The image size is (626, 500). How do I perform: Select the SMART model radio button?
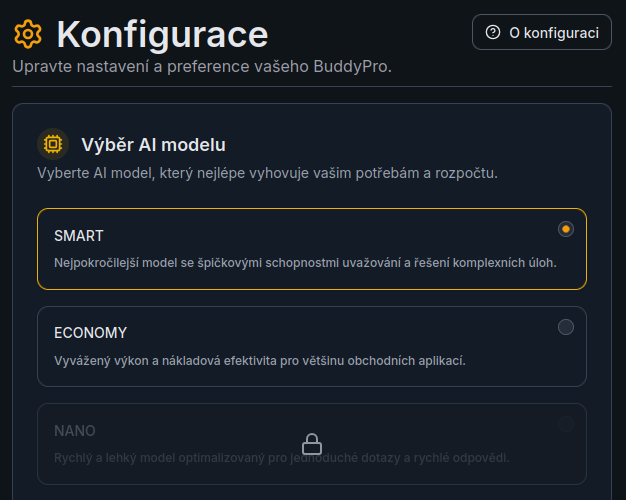(x=566, y=229)
